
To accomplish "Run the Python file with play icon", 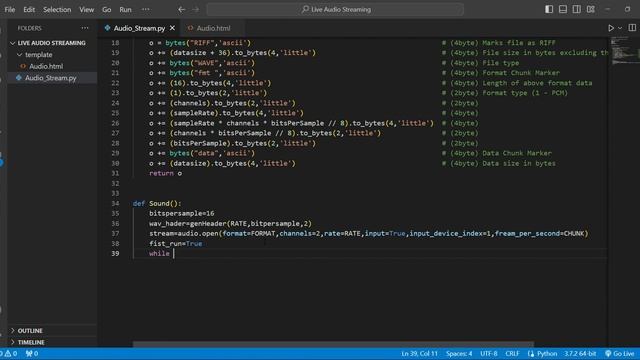I will [611, 28].
